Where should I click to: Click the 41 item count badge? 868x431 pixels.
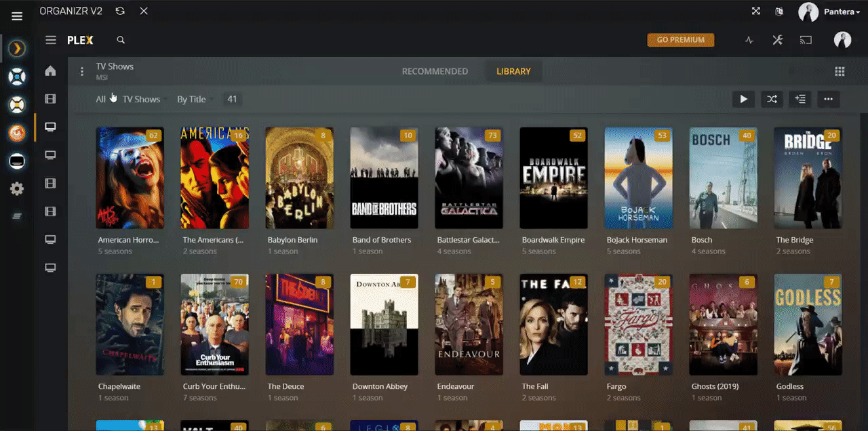click(x=232, y=99)
